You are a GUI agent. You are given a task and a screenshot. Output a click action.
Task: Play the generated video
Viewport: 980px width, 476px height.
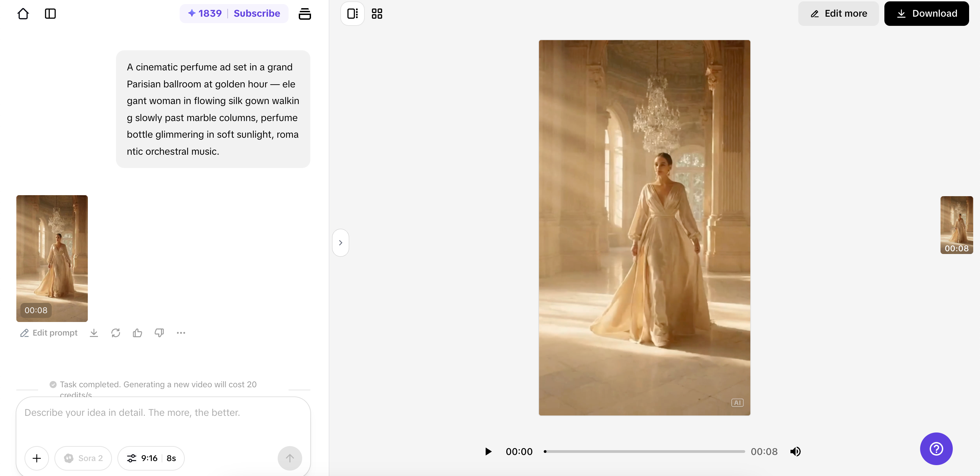[488, 451]
